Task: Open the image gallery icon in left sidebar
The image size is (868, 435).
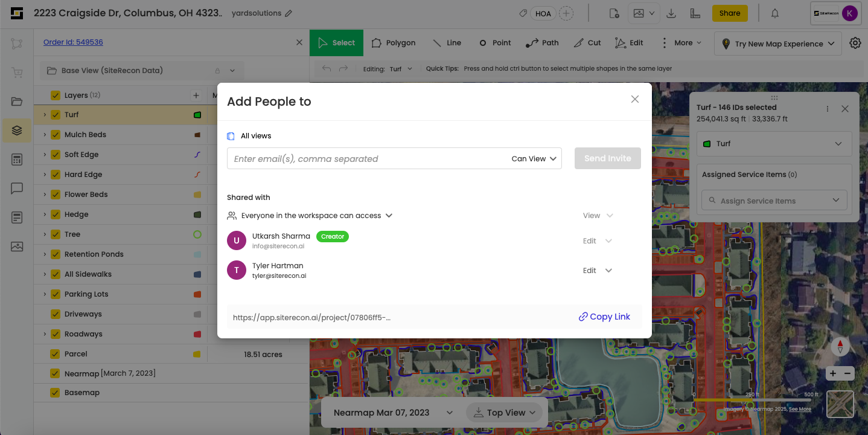Action: tap(17, 246)
